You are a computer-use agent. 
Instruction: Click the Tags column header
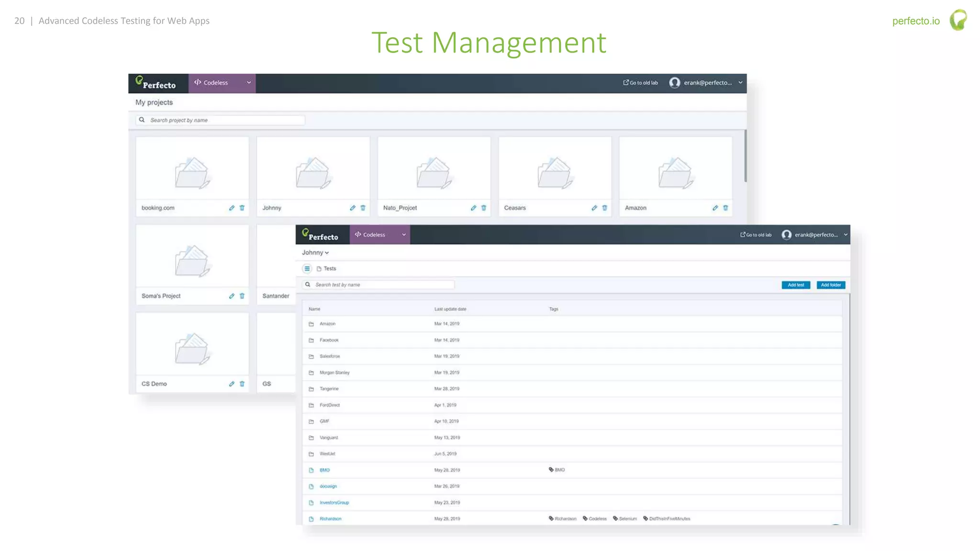[x=554, y=309]
